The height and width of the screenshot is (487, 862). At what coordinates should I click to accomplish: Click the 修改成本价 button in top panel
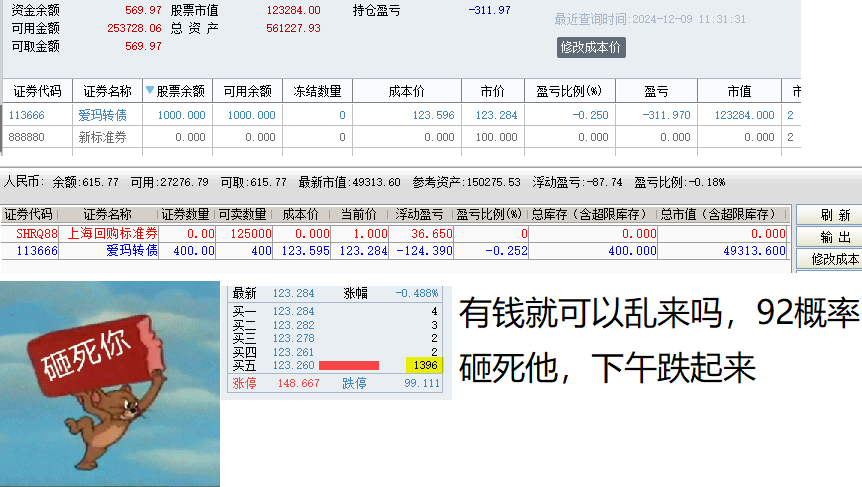click(591, 47)
